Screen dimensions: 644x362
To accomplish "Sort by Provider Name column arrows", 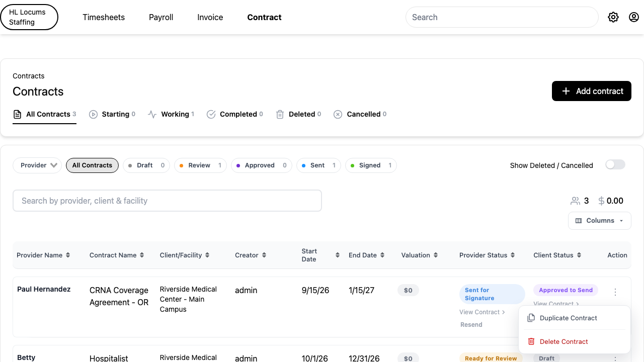I will click(68, 255).
